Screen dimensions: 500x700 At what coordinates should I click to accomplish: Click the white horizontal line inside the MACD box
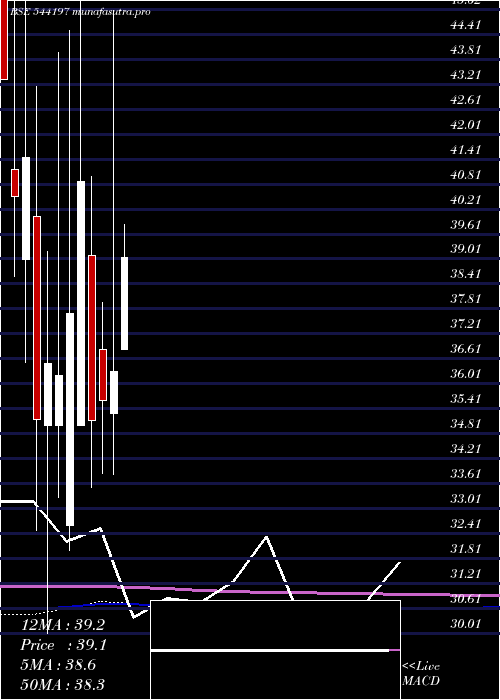[270, 650]
